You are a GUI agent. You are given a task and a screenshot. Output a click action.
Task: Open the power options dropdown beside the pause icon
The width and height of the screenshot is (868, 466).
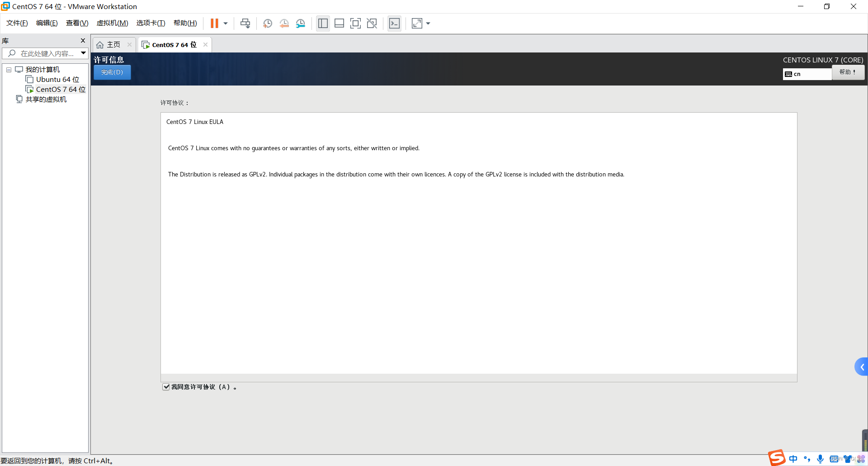pyautogui.click(x=225, y=24)
